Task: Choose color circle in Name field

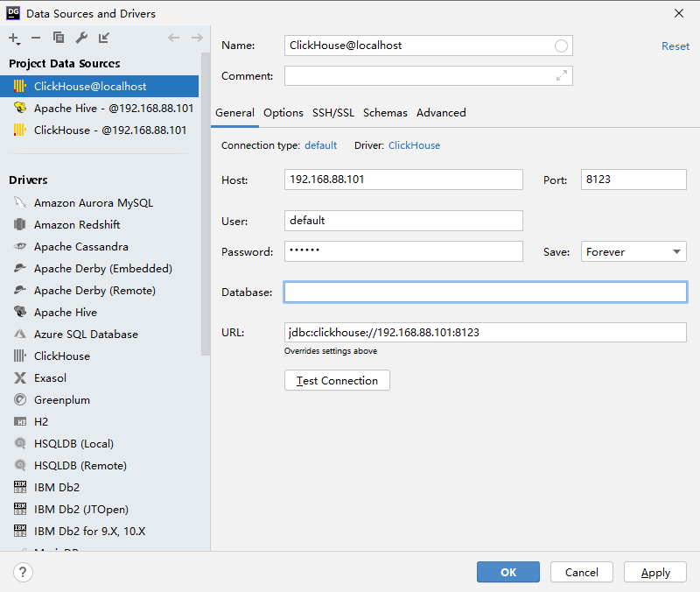Action: pyautogui.click(x=561, y=46)
